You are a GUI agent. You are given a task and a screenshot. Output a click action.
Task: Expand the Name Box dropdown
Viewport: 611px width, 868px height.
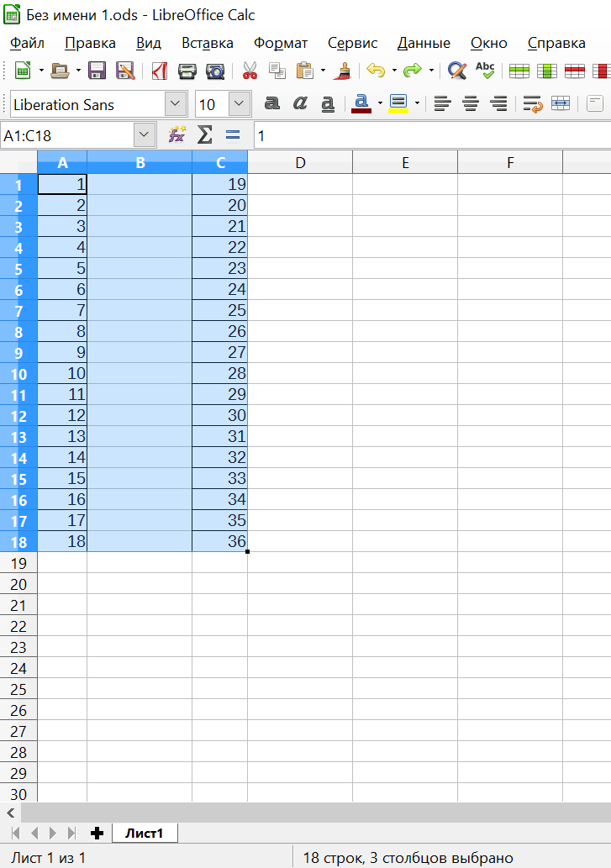pyautogui.click(x=145, y=135)
